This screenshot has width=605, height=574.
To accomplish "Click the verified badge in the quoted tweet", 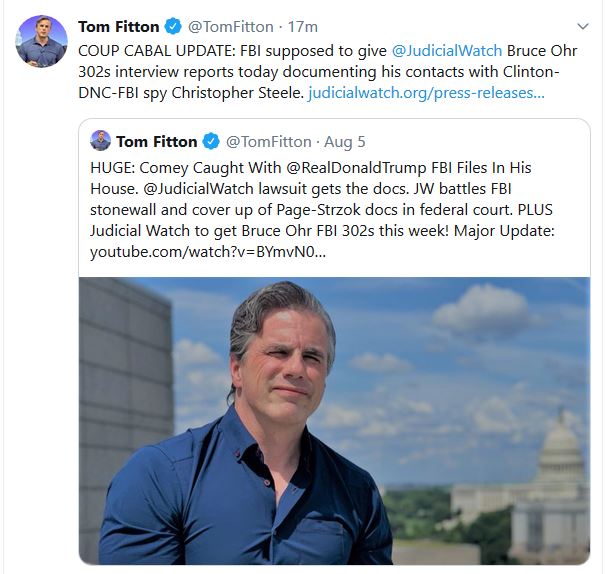I will click(212, 141).
